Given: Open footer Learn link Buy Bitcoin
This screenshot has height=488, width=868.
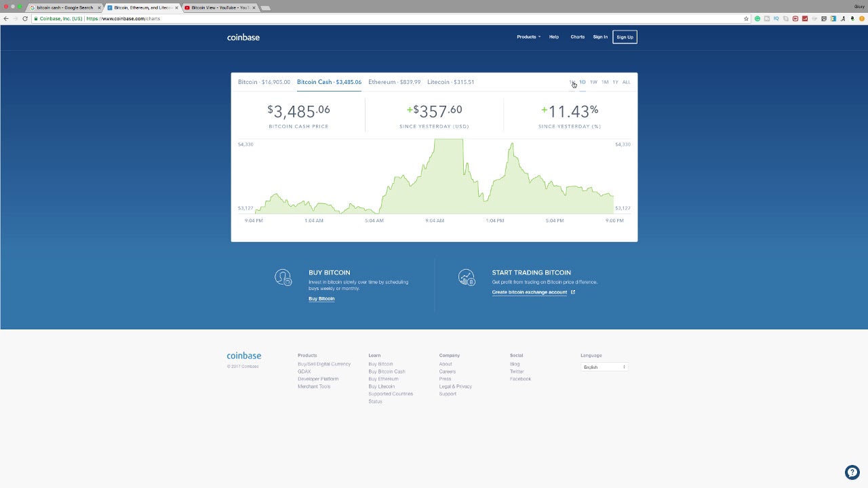Looking at the screenshot, I should tap(380, 364).
